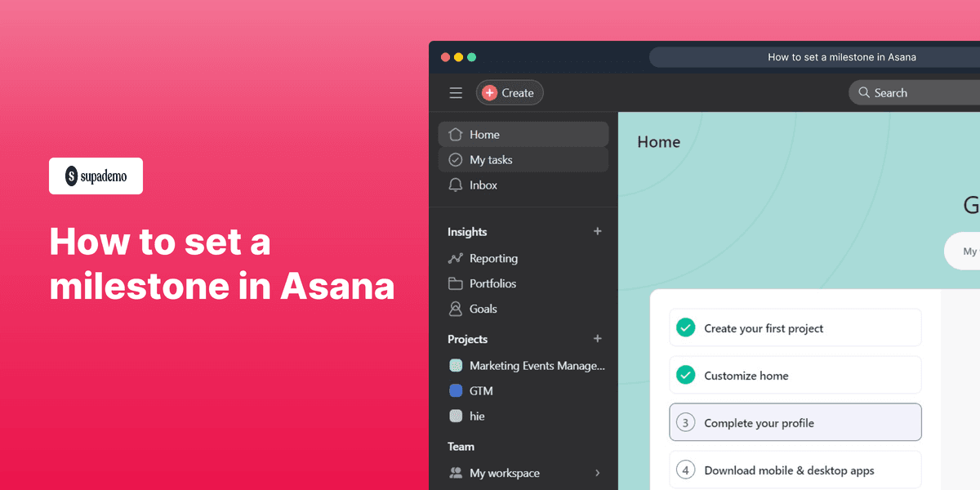980x490 pixels.
Task: Click the address bar showing the demo title
Action: [x=842, y=56]
